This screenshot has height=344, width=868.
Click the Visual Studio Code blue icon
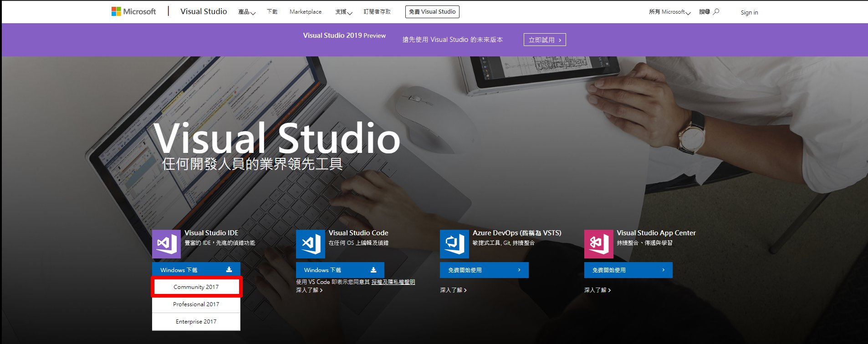311,244
